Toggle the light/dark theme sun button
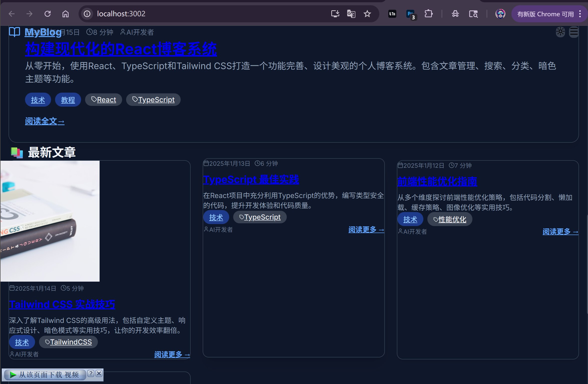 (x=560, y=32)
